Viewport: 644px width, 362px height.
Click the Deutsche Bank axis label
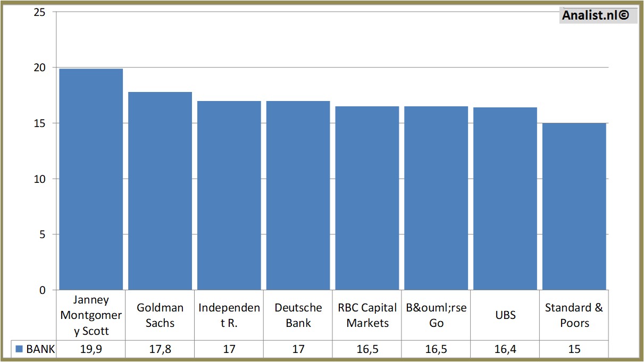click(298, 315)
